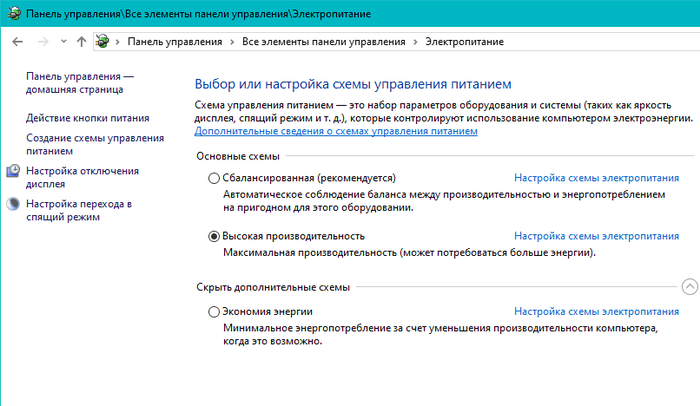
Task: Collapse additional plans with the round chevron
Action: (x=688, y=287)
